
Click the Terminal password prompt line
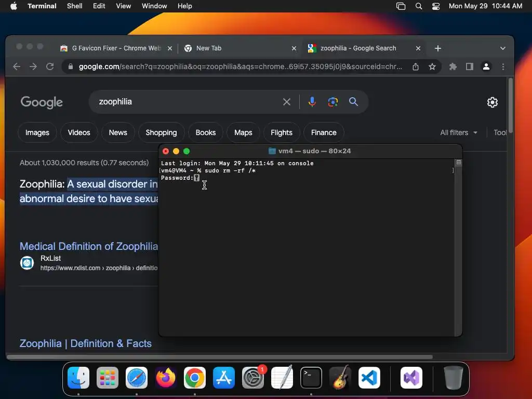[180, 178]
